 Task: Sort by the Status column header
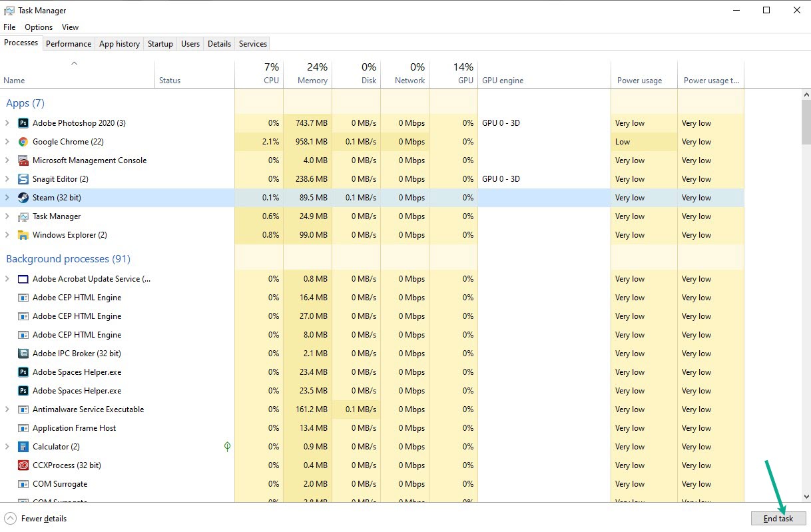click(x=194, y=75)
